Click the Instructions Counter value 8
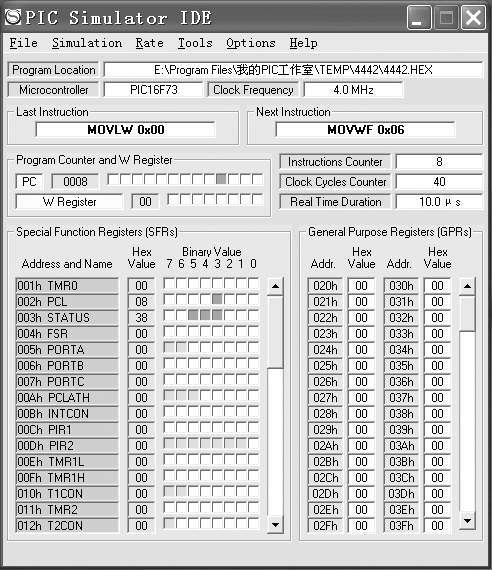The image size is (492, 570). click(439, 161)
